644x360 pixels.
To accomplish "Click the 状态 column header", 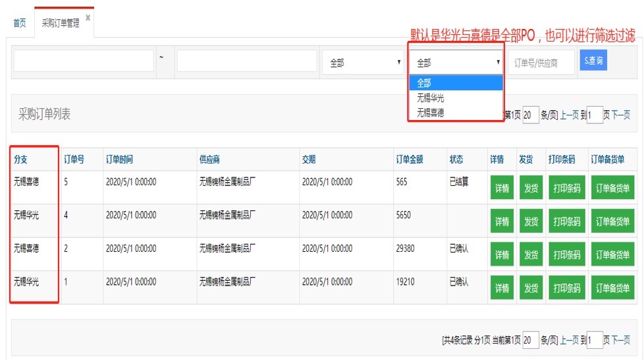I will (x=456, y=160).
